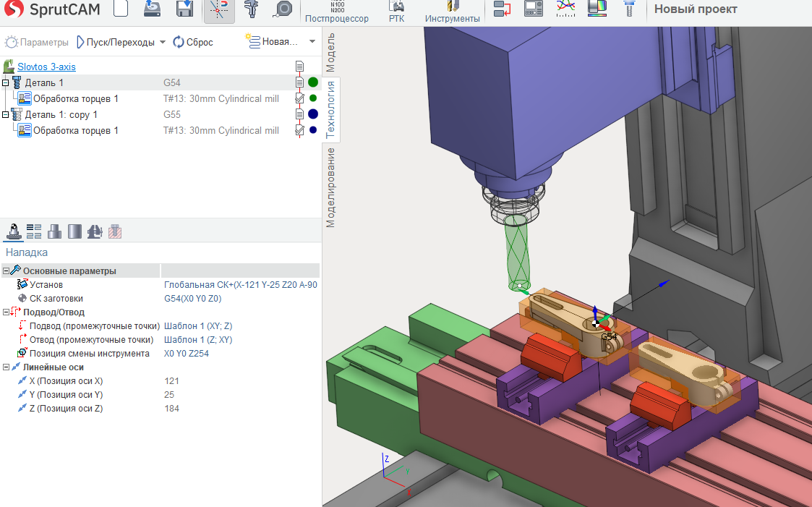The height and width of the screenshot is (507, 812).
Task: Select the Наладка setup icon in panel
Action: coord(13,231)
